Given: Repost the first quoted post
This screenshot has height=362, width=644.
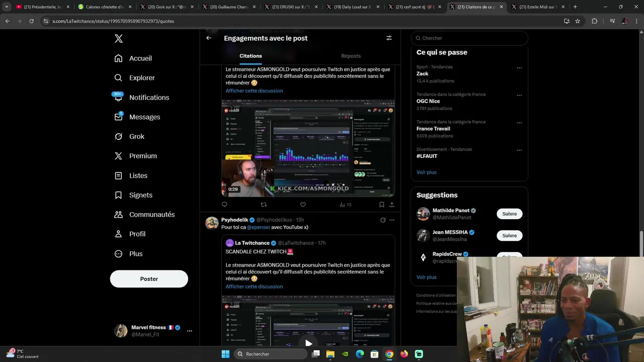Looking at the screenshot, I should click(x=264, y=205).
